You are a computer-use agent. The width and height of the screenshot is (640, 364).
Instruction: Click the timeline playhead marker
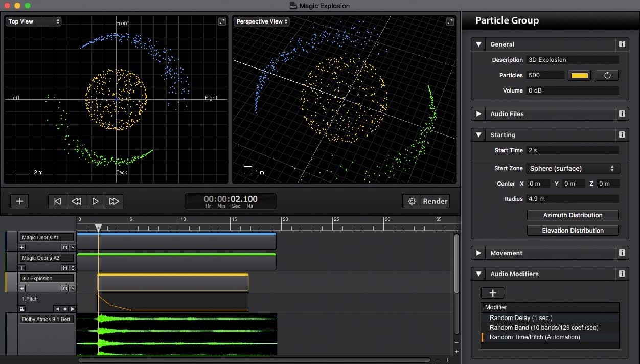(x=98, y=227)
